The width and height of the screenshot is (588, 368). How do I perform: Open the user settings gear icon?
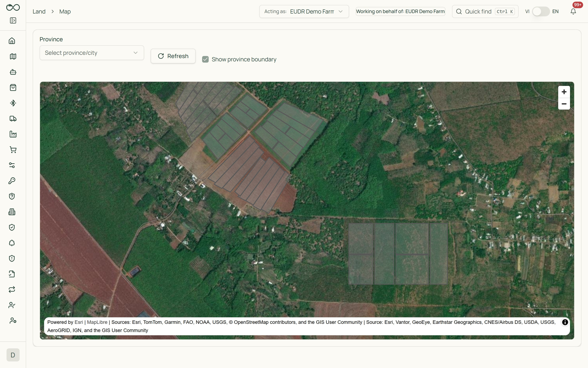click(x=13, y=321)
